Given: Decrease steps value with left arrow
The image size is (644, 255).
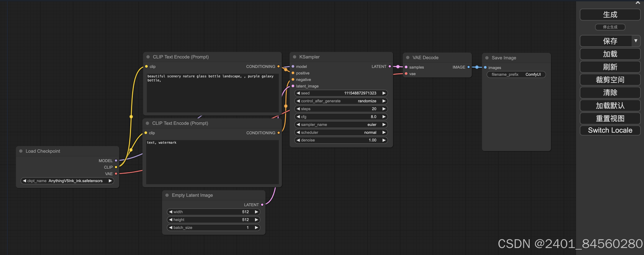Looking at the screenshot, I should (x=298, y=109).
